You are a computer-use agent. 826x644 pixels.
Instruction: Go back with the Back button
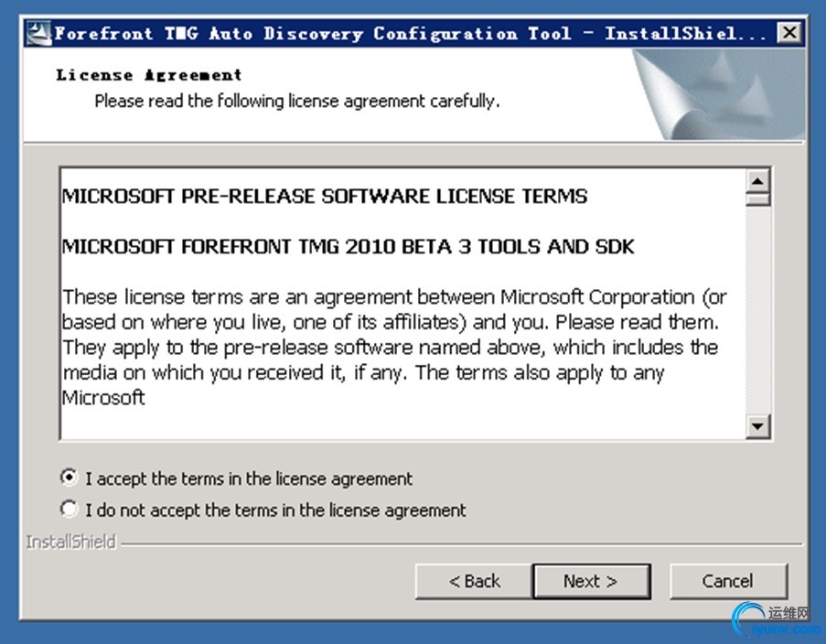(x=474, y=581)
